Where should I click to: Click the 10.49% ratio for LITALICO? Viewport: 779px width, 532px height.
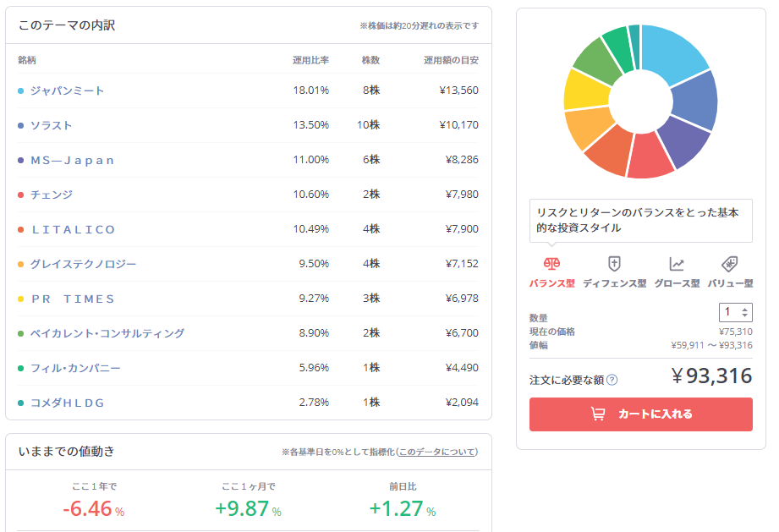[311, 229]
